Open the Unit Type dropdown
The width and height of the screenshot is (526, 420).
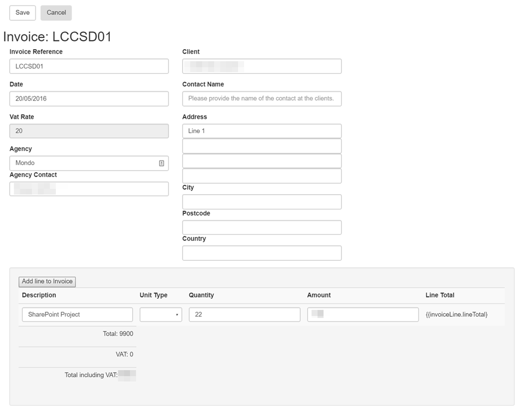pyautogui.click(x=161, y=314)
